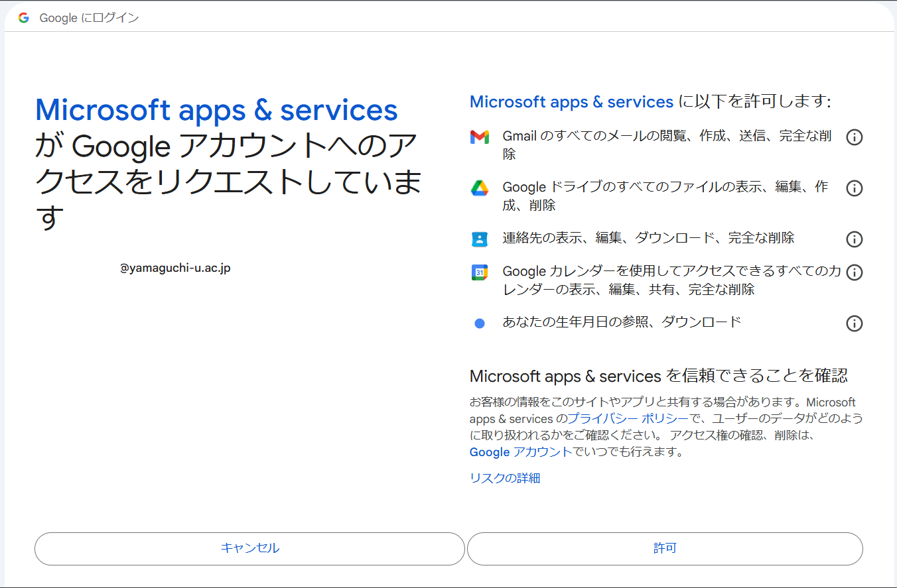Click the Google Drive icon
The image size is (897, 588).
tap(480, 188)
